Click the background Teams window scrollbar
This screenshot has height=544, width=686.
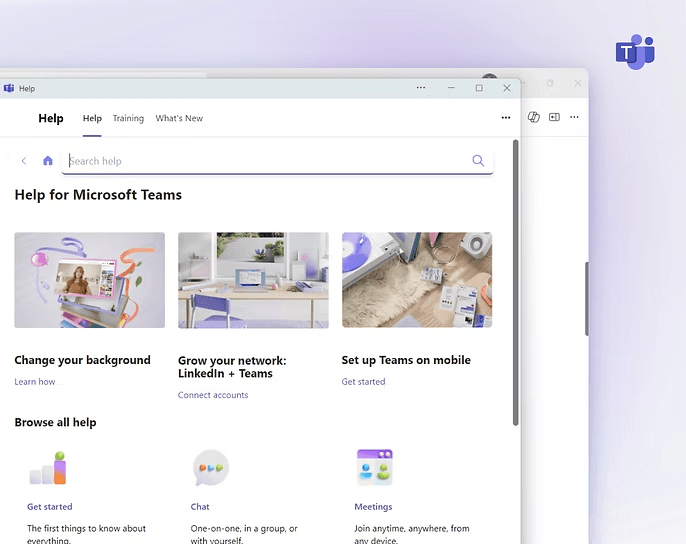[587, 299]
